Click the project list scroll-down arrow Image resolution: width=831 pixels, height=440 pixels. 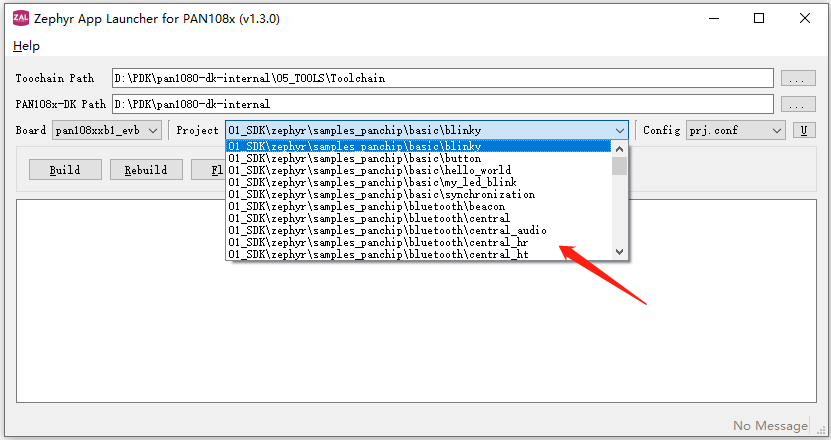point(620,252)
